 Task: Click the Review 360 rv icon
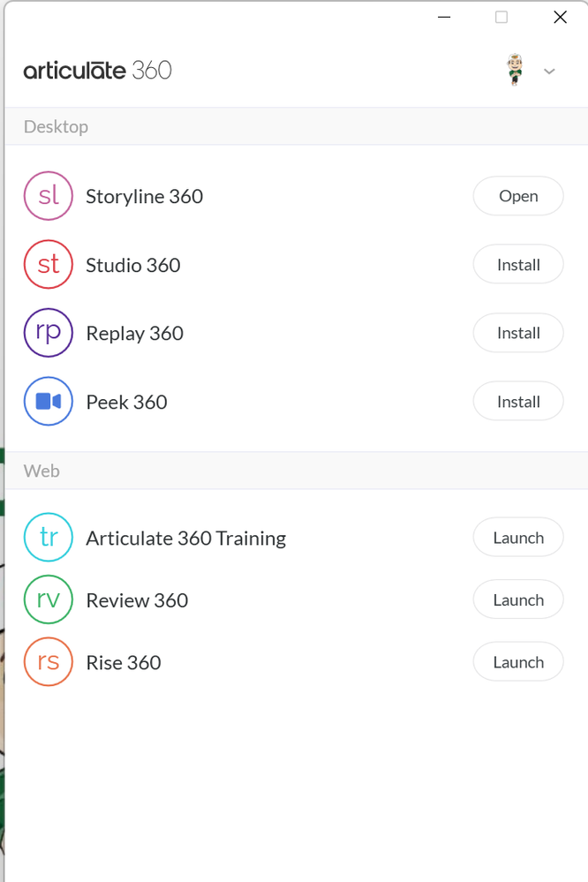(x=49, y=600)
